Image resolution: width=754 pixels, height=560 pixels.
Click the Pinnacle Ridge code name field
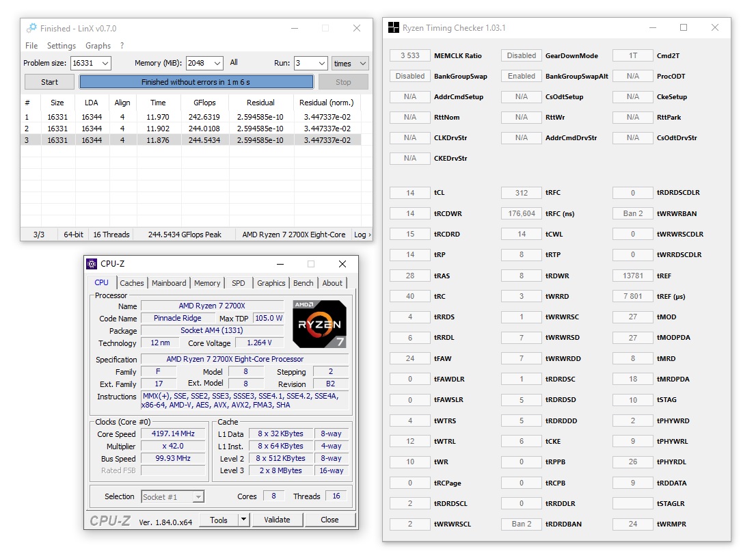point(178,318)
